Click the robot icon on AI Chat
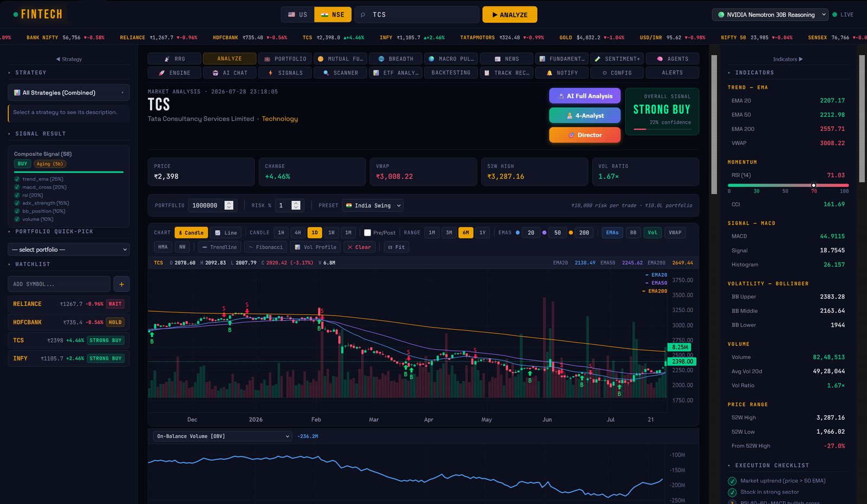867x504 pixels. 216,73
